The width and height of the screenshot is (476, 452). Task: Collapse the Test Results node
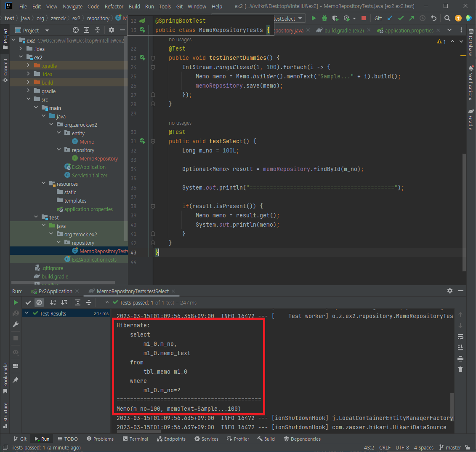[x=27, y=313]
